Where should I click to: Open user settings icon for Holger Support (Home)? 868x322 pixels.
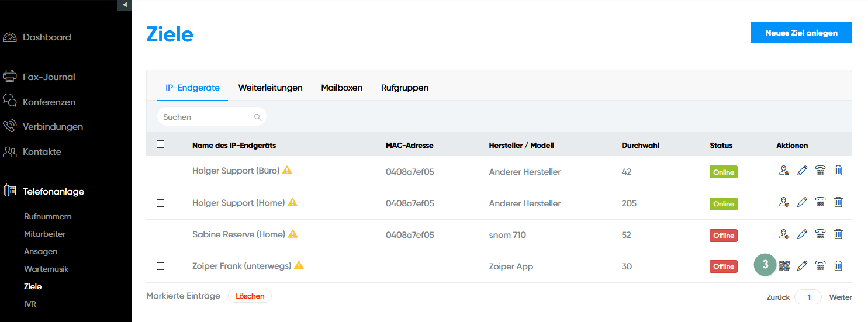pos(784,202)
